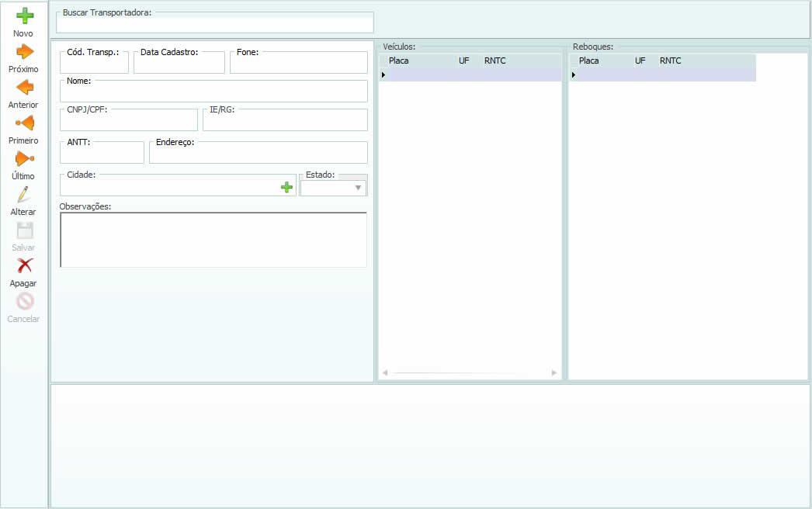Click the Endereço input field
The height and width of the screenshot is (509, 812).
pyautogui.click(x=258, y=154)
